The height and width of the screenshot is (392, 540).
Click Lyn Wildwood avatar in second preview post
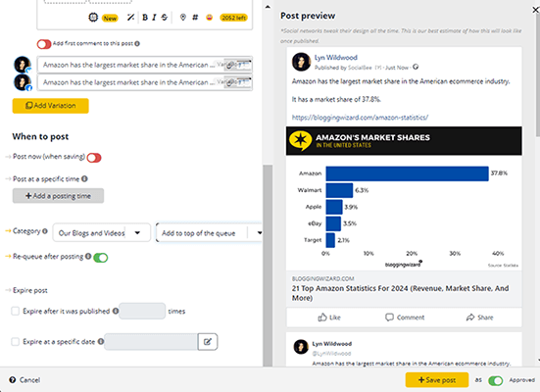pyautogui.click(x=301, y=347)
